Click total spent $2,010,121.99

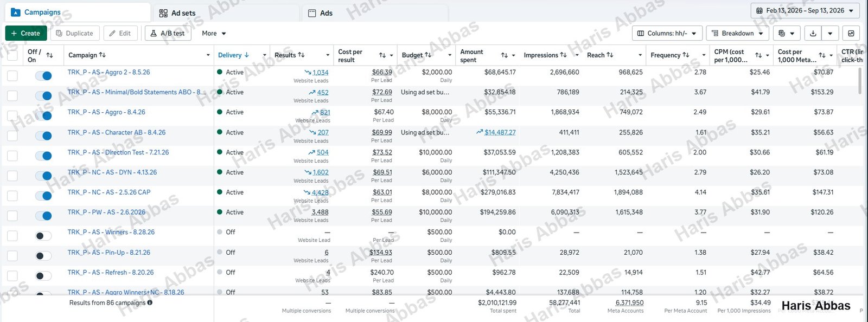point(497,302)
